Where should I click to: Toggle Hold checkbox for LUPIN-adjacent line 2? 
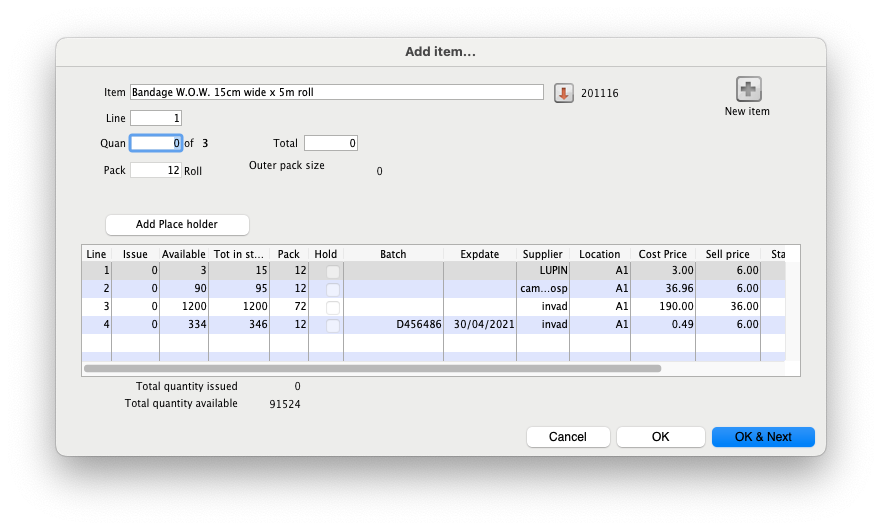pyautogui.click(x=332, y=289)
